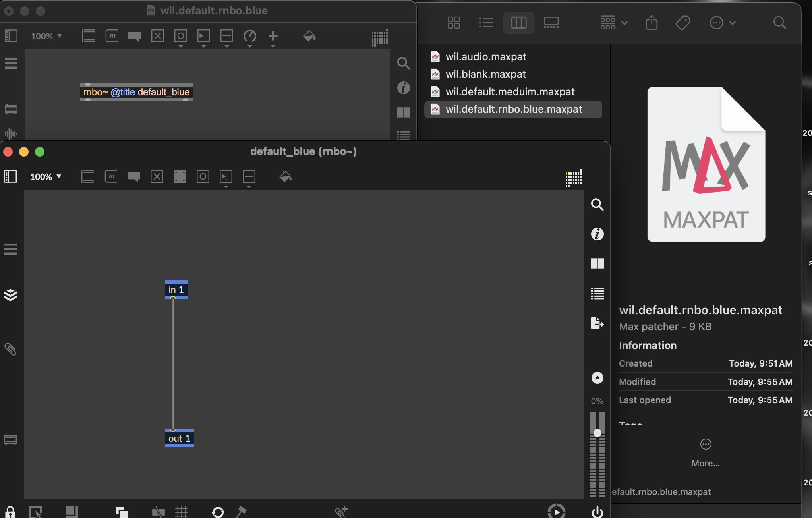The height and width of the screenshot is (518, 812).
Task: Open layers panel in rnbo~ left sidebar
Action: coord(10,295)
